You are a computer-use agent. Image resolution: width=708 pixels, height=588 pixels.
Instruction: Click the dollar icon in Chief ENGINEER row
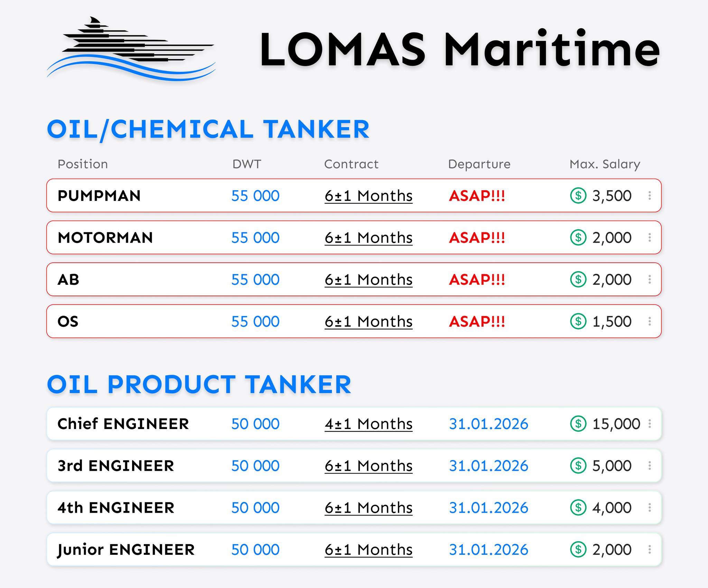578,424
